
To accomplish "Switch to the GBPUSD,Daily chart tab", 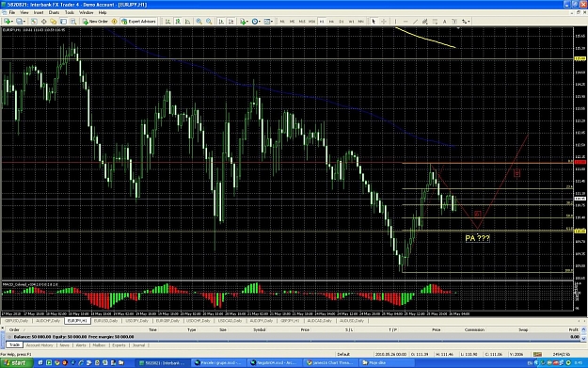I will tap(17, 321).
